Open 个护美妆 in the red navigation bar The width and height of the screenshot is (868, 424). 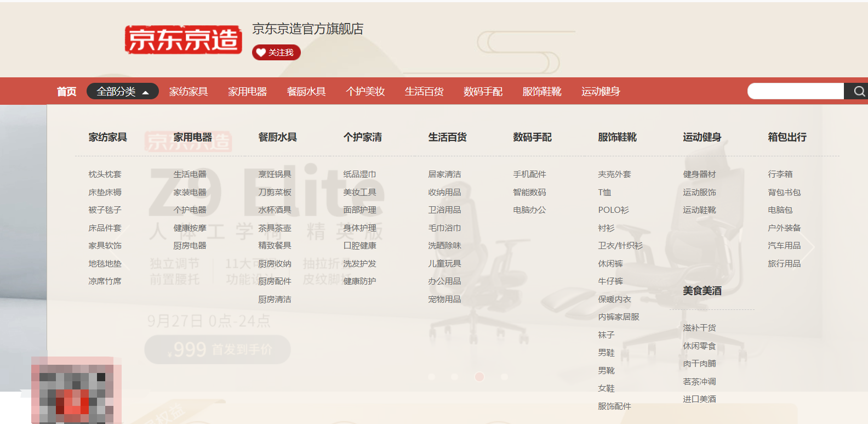coord(366,91)
